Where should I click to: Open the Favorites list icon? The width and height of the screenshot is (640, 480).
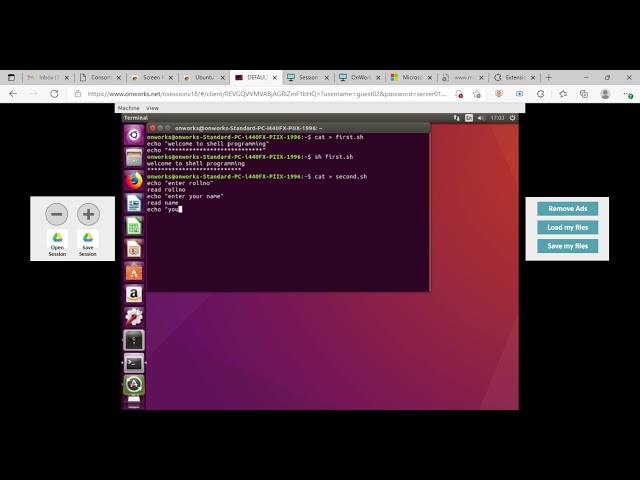point(563,94)
